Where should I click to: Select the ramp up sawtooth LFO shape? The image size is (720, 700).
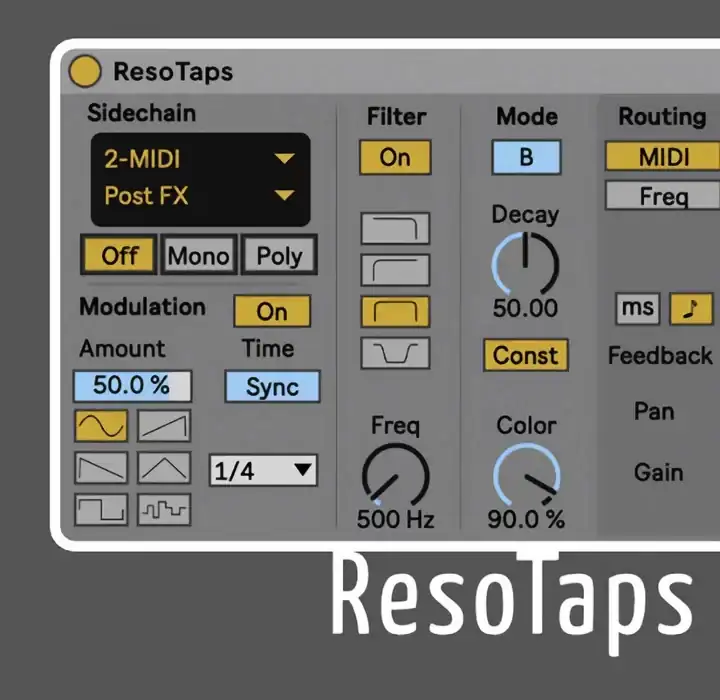pos(164,426)
